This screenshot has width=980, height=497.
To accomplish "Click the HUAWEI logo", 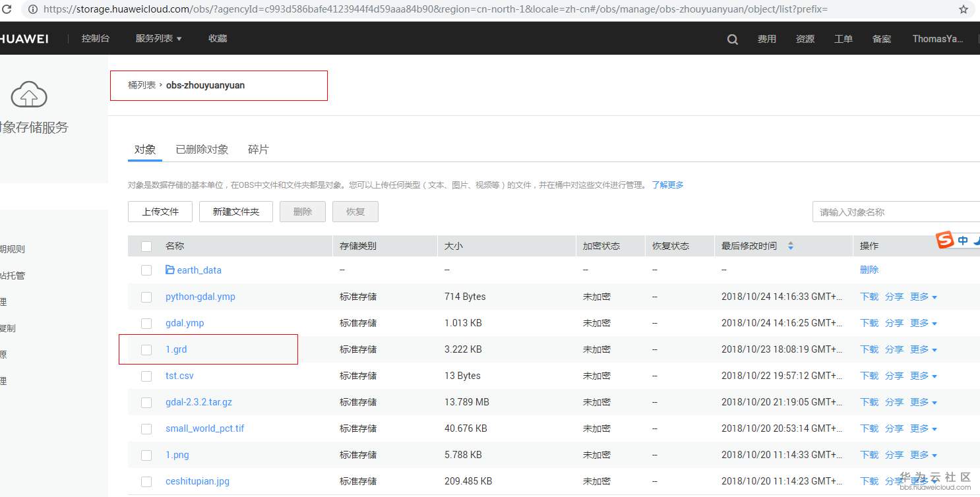I will tap(24, 39).
